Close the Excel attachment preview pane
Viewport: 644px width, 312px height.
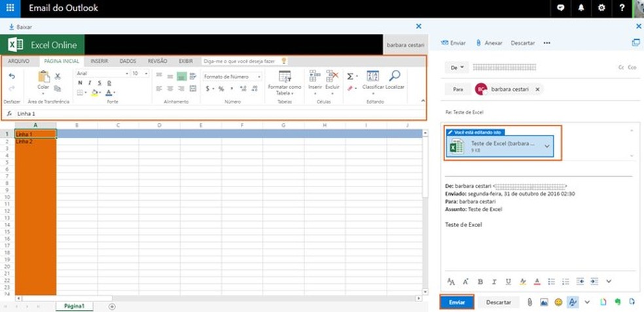click(x=418, y=26)
